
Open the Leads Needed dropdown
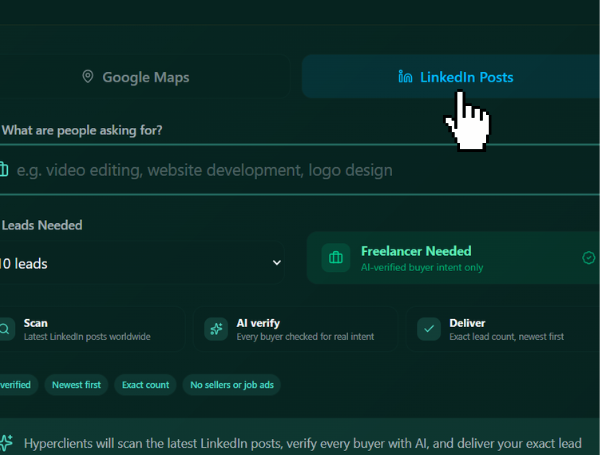coord(142,263)
